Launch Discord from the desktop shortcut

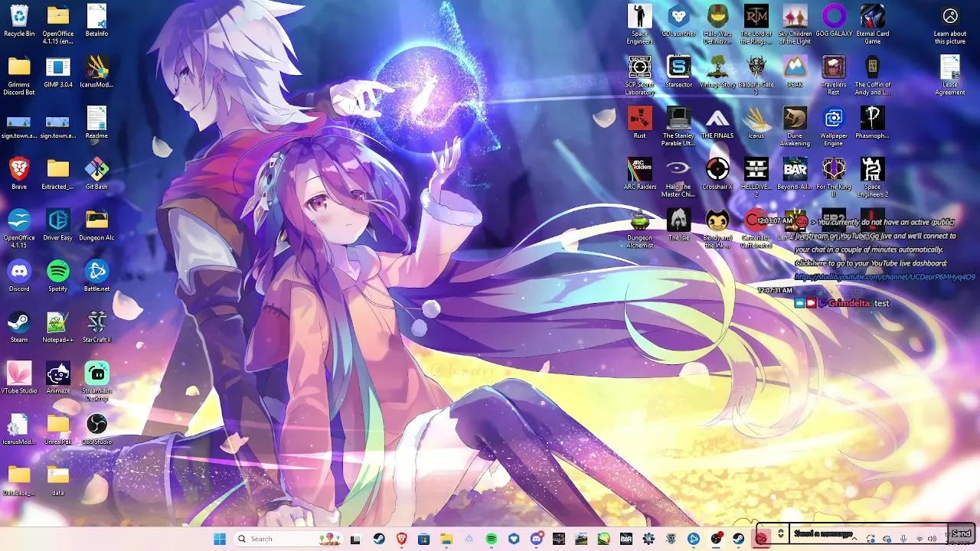(x=19, y=276)
